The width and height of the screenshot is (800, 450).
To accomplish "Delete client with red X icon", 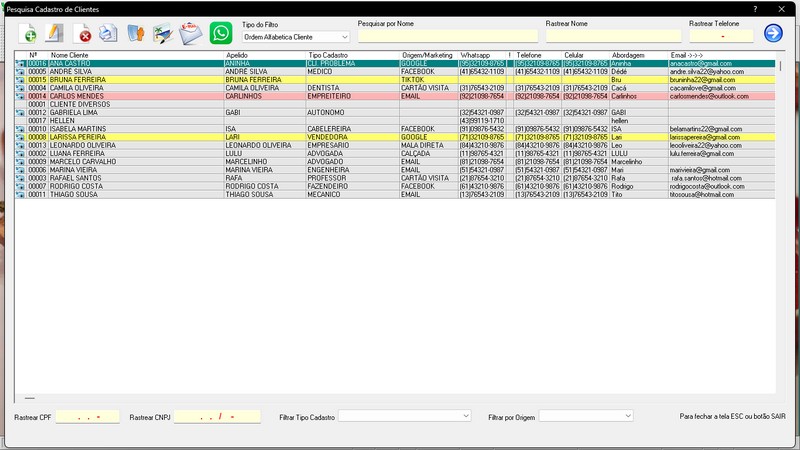I will (82, 33).
